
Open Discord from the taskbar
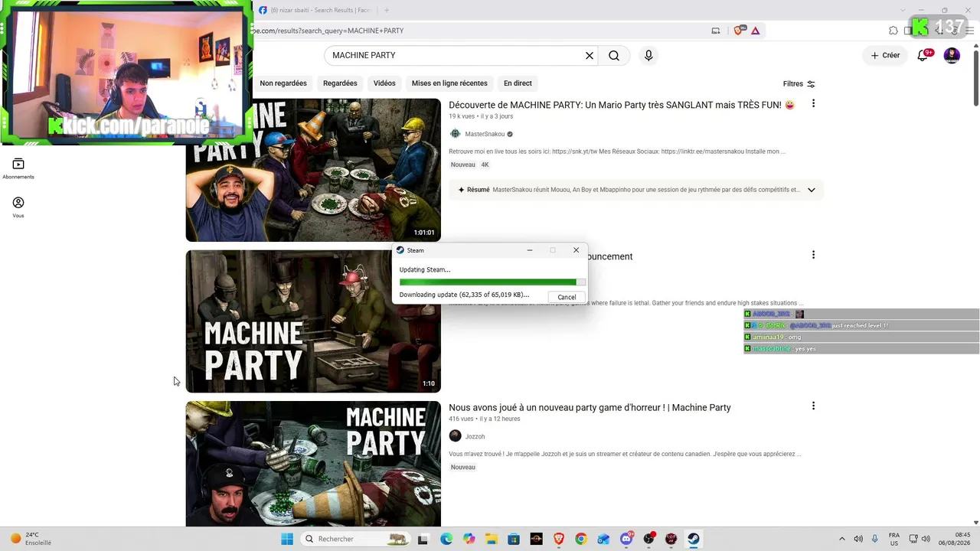pyautogui.click(x=626, y=539)
